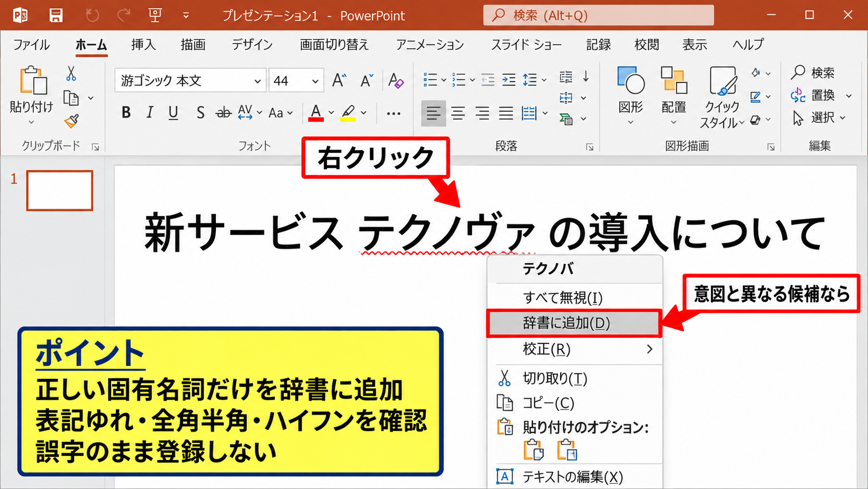
Task: Toggle Justify alignment
Action: tap(506, 113)
